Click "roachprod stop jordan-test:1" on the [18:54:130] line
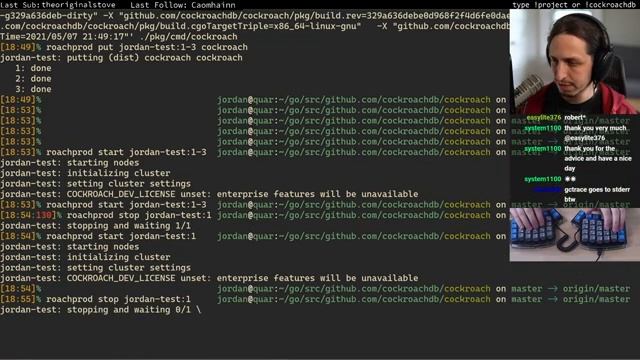This screenshot has width=640, height=360. (x=139, y=215)
